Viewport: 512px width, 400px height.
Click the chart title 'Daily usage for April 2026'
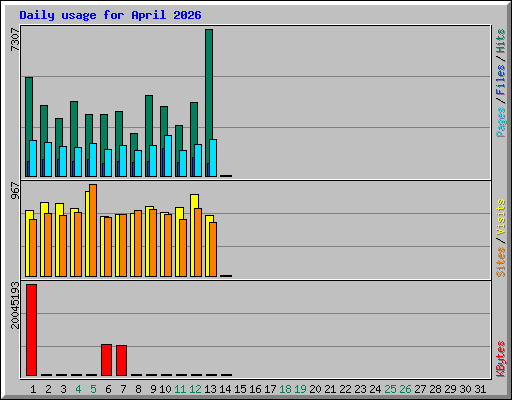coord(110,15)
